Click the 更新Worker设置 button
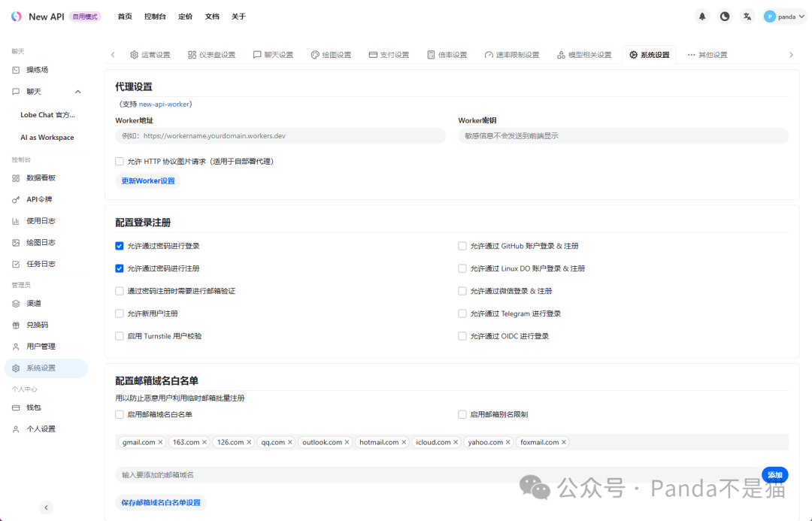The height and width of the screenshot is (521, 812). (x=147, y=180)
